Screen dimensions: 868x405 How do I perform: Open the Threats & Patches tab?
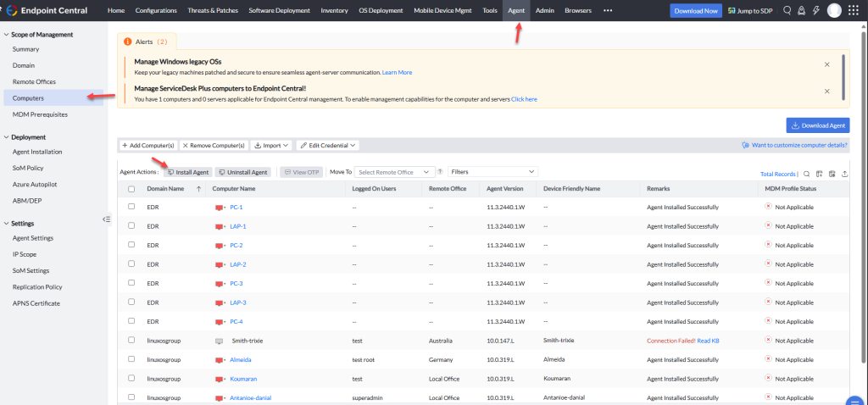pyautogui.click(x=213, y=10)
